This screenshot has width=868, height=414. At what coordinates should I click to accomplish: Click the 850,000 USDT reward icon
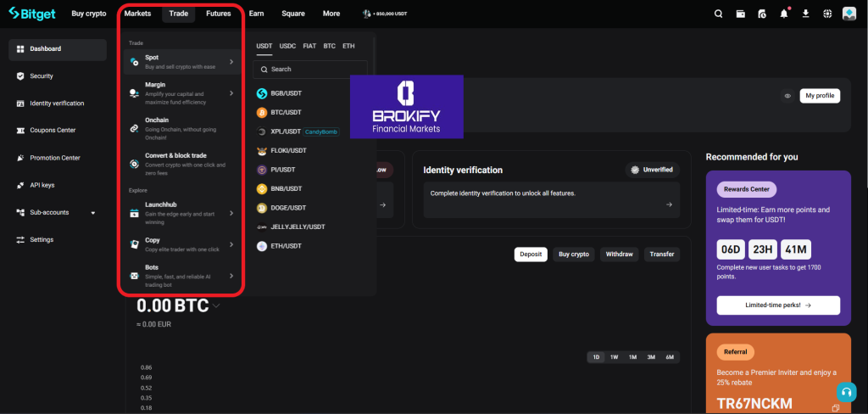pos(366,14)
